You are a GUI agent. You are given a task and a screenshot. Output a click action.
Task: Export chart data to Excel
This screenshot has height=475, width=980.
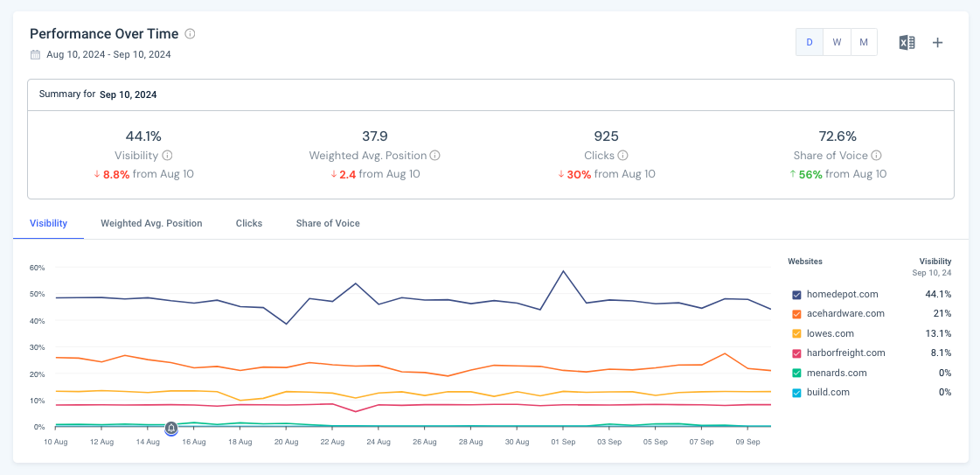(x=907, y=43)
